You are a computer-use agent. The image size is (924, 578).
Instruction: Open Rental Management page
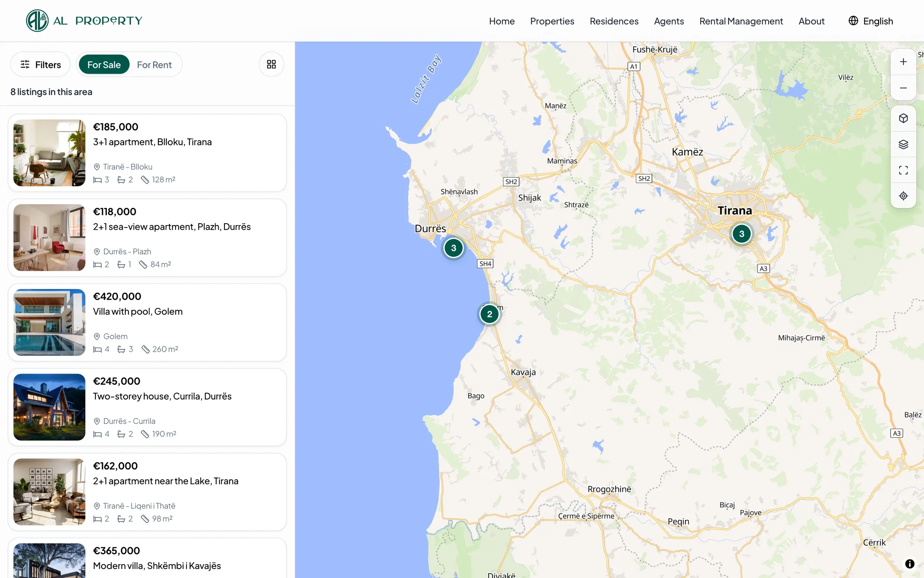tap(741, 21)
